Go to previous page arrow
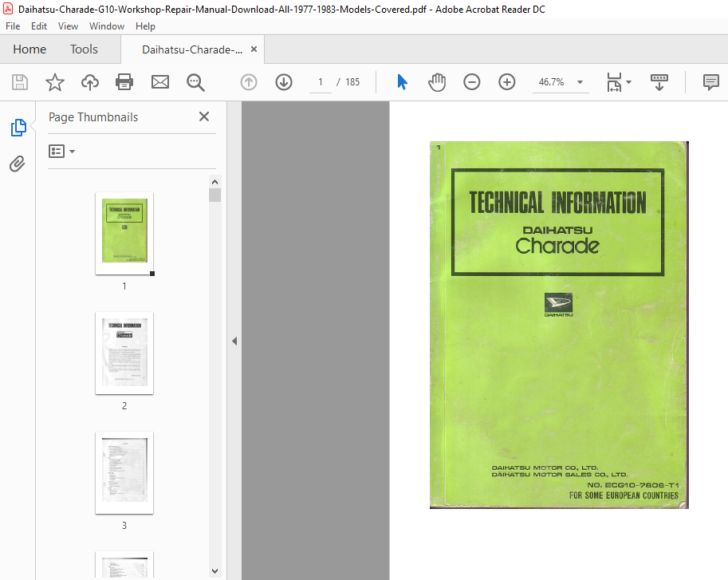 tap(249, 82)
